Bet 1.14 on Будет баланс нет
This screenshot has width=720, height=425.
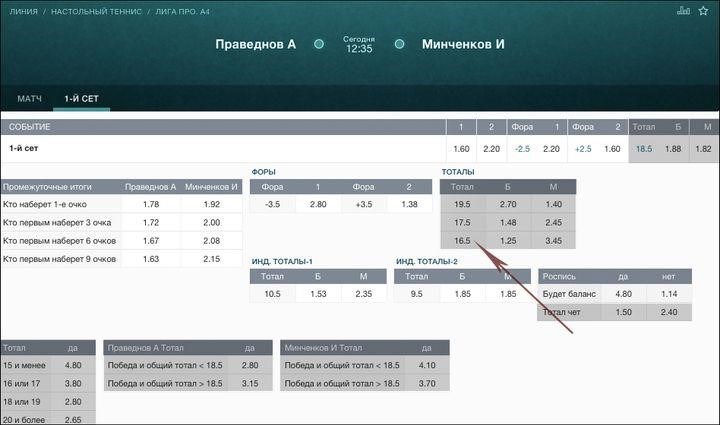click(x=669, y=294)
